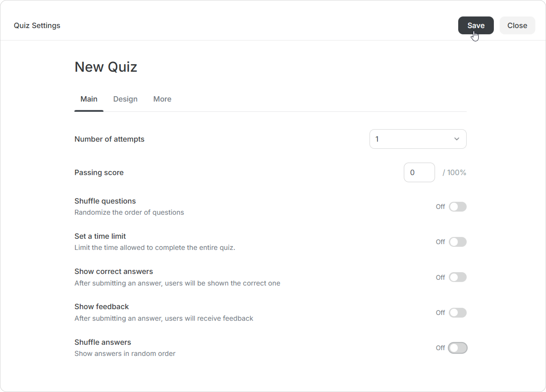Screen dimensions: 546x392
Task: Click the Set a time limit label
Action: coord(100,236)
